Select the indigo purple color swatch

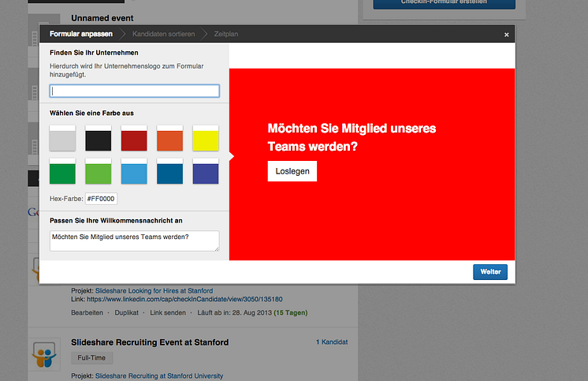(x=206, y=171)
